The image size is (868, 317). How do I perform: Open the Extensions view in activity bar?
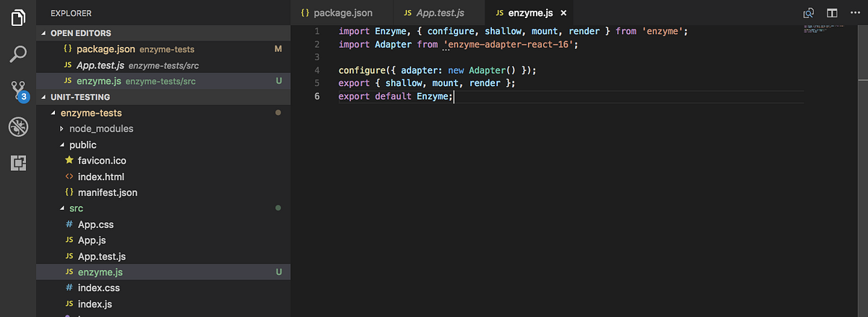pos(18,164)
